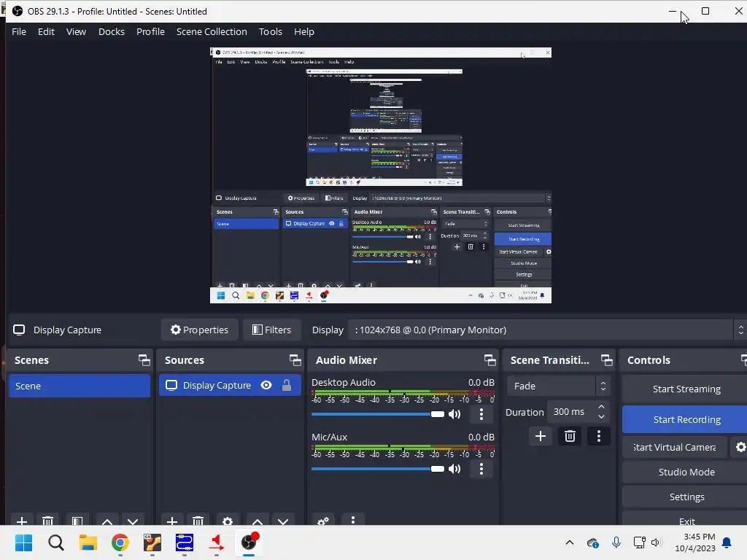
Task: Open the Scene Collection menu
Action: 212,32
